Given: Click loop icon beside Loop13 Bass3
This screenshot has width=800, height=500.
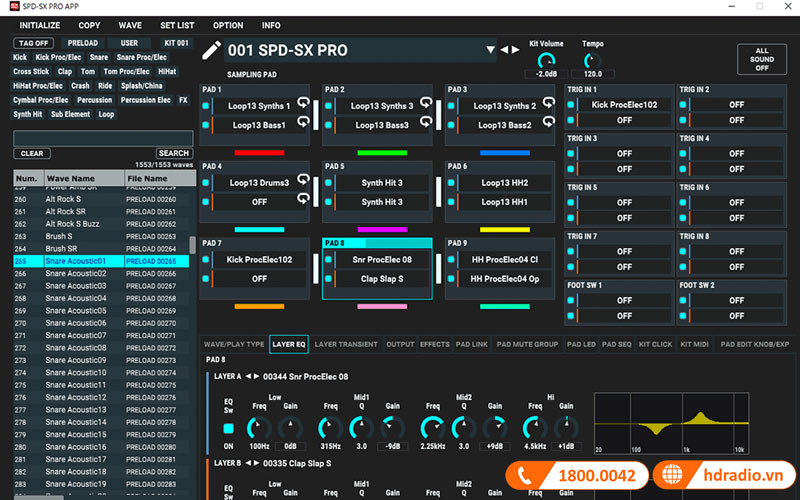Looking at the screenshot, I should click(426, 122).
